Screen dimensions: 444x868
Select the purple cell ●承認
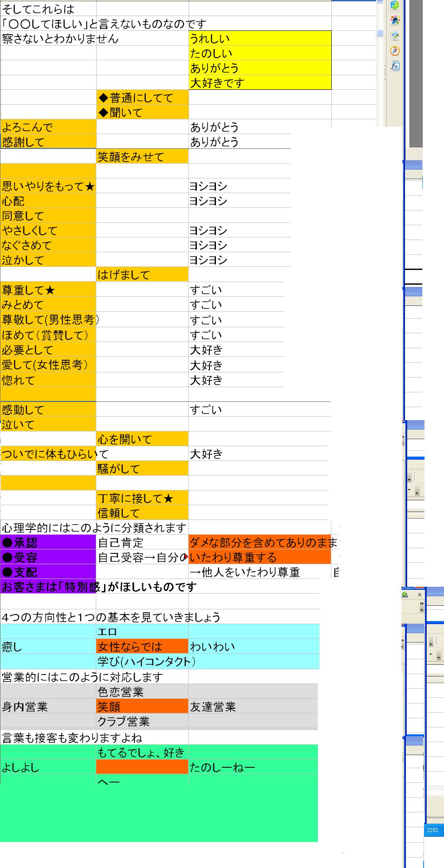click(48, 542)
